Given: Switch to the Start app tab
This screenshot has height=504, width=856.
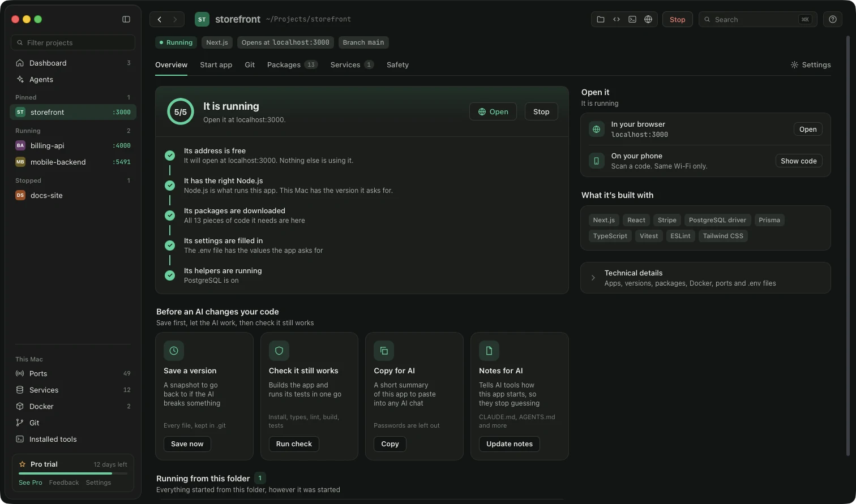Looking at the screenshot, I should tap(216, 65).
